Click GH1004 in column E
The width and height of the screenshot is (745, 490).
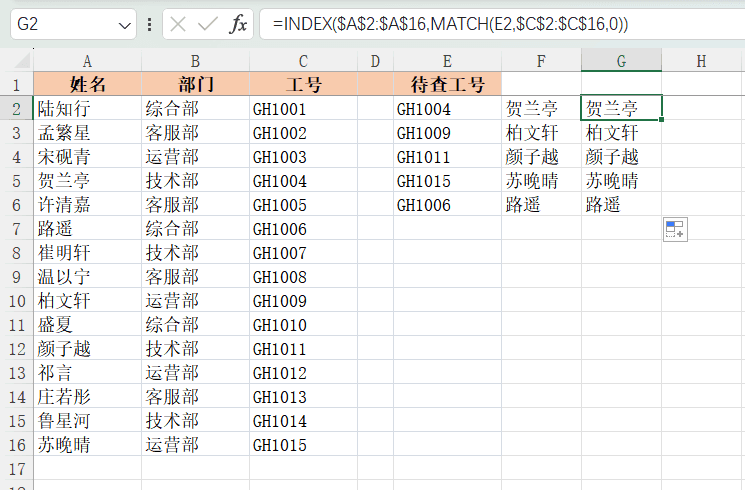pyautogui.click(x=447, y=108)
